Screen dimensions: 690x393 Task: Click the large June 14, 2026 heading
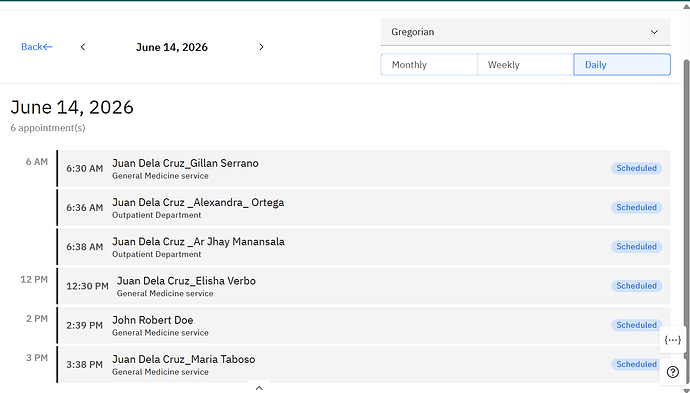pyautogui.click(x=72, y=107)
